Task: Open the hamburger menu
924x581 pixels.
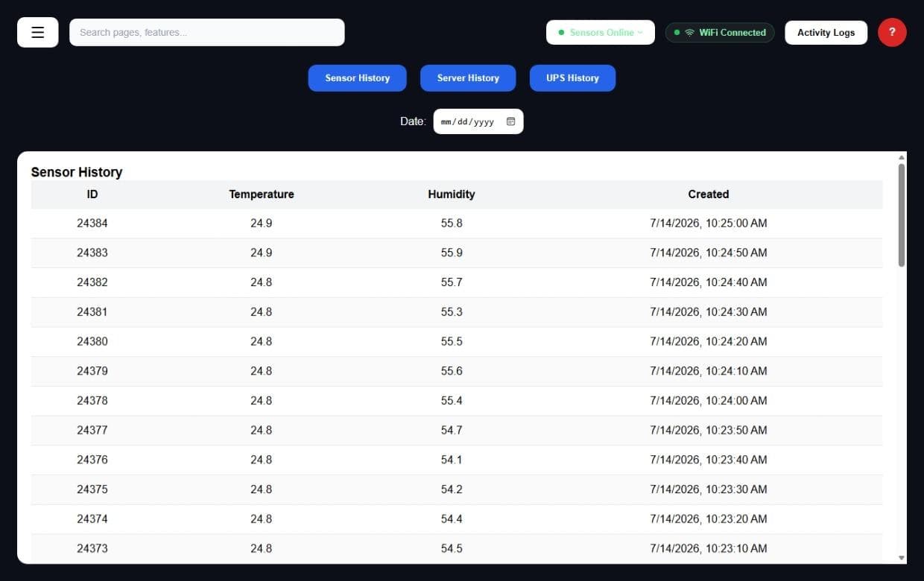Action: [38, 33]
